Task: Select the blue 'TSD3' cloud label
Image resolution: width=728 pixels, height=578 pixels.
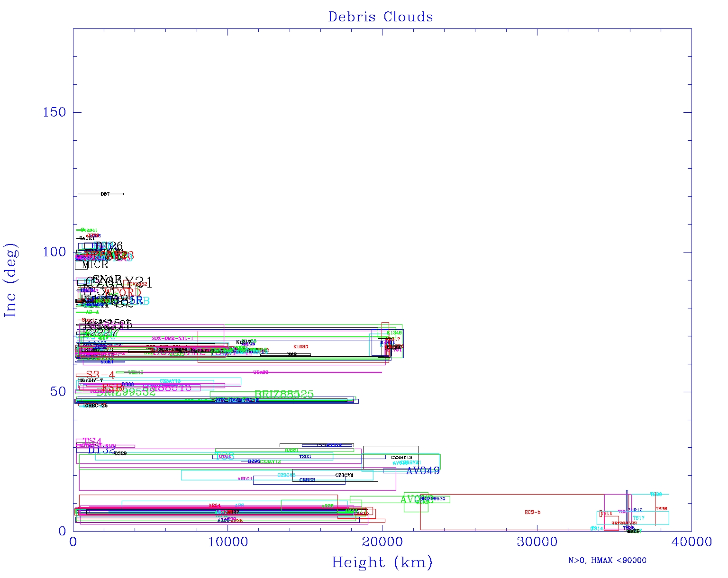Action: [x=305, y=457]
